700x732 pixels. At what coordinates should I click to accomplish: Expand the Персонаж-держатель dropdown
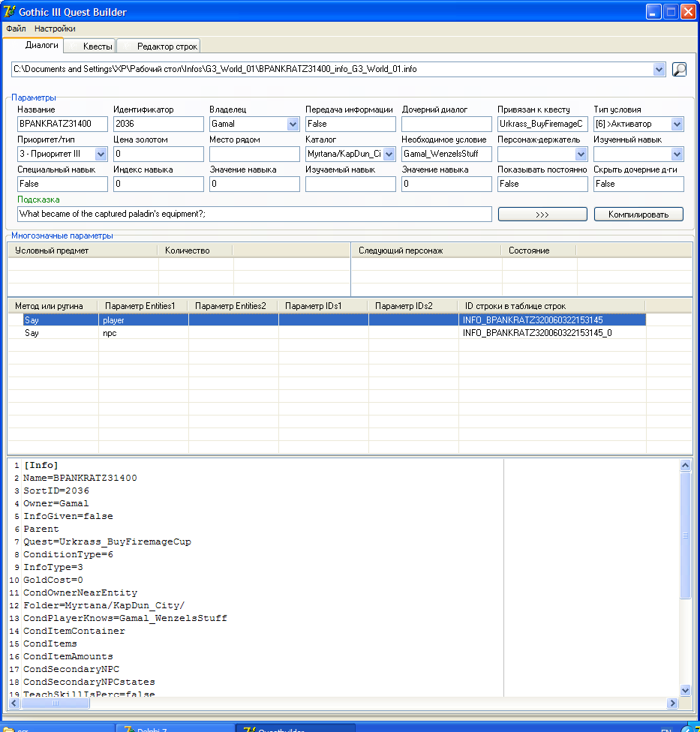(x=581, y=154)
